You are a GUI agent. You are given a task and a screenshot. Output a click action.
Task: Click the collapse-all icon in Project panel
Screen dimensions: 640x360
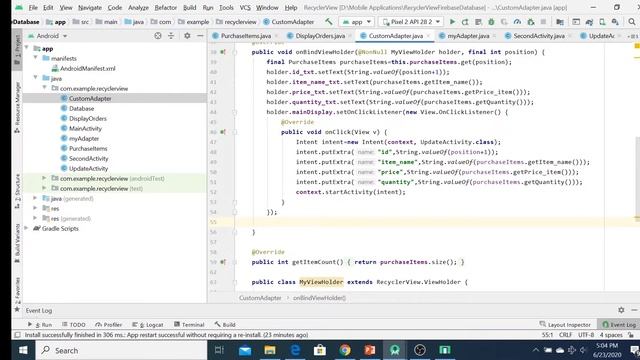pyautogui.click(x=171, y=36)
